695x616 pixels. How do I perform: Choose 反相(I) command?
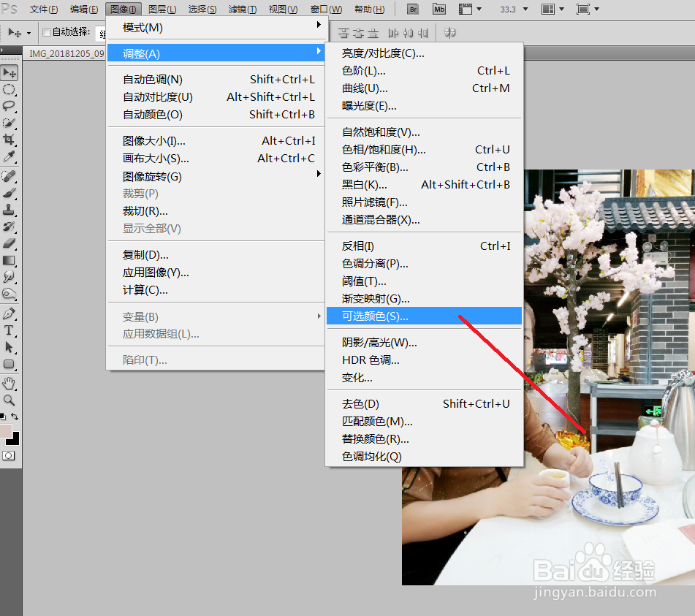424,246
